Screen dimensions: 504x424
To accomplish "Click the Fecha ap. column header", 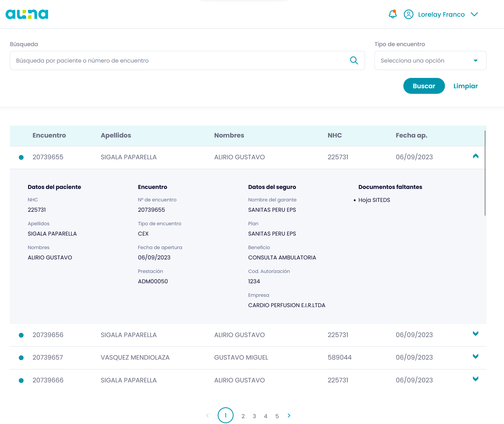I will point(411,135).
